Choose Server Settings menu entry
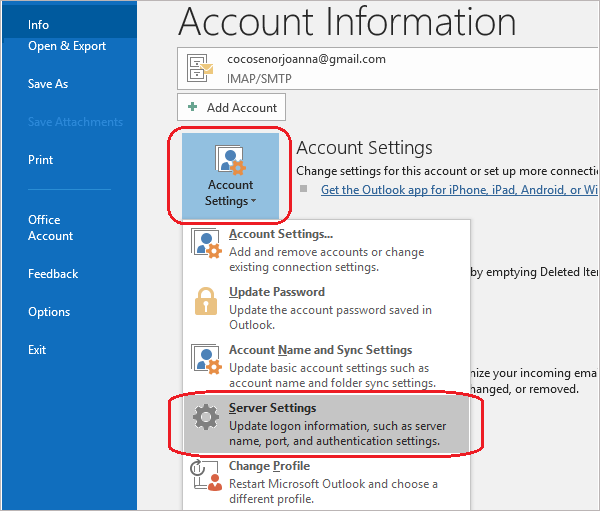600x511 pixels. click(326, 424)
